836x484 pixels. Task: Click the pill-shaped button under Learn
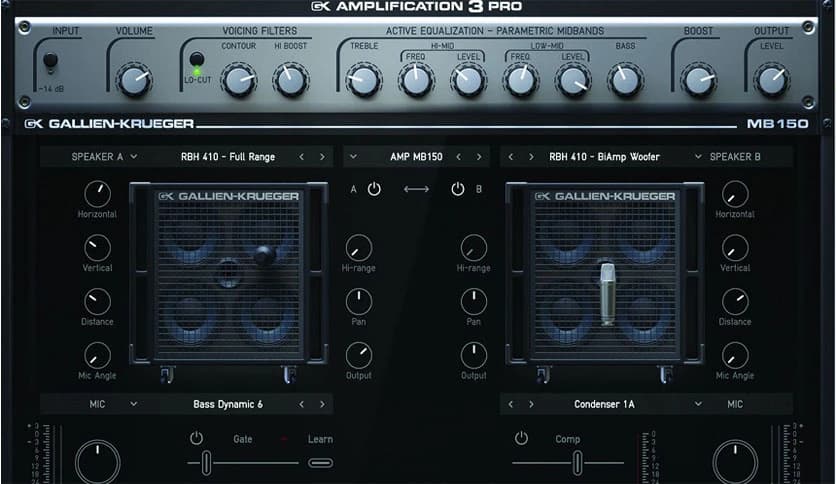[320, 463]
